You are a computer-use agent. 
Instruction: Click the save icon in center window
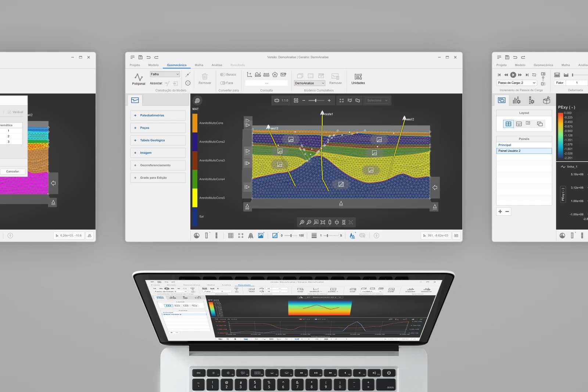pyautogui.click(x=140, y=57)
